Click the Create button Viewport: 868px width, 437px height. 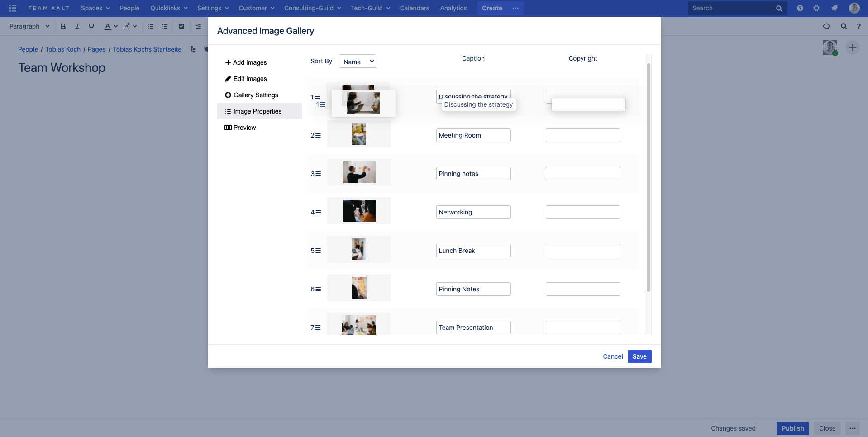coord(492,8)
